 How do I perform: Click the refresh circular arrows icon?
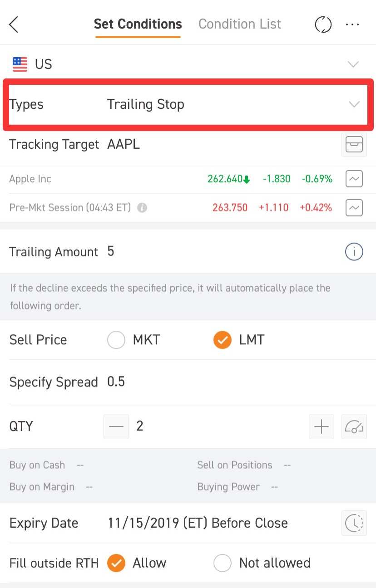323,24
